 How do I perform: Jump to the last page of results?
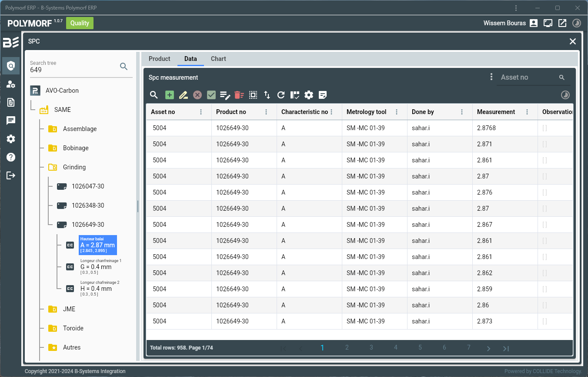coord(506,348)
